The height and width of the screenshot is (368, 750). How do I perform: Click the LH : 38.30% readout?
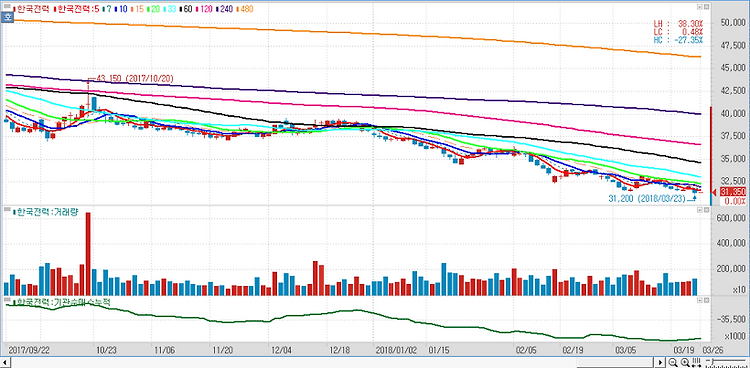click(678, 23)
